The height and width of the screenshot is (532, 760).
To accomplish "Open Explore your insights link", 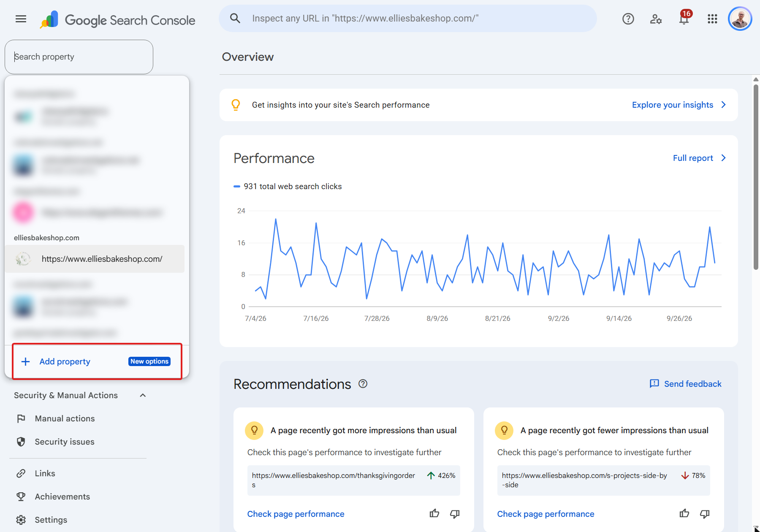I will [673, 105].
